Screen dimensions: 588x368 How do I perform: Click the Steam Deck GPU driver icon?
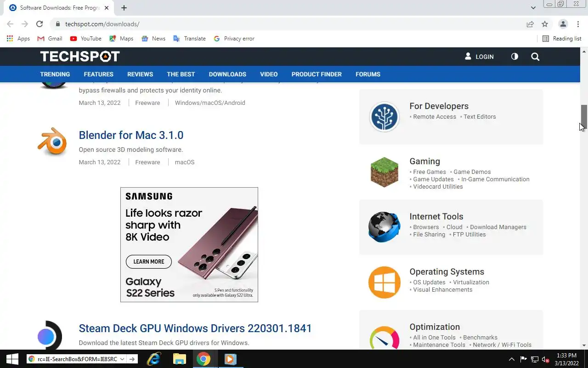(x=50, y=335)
